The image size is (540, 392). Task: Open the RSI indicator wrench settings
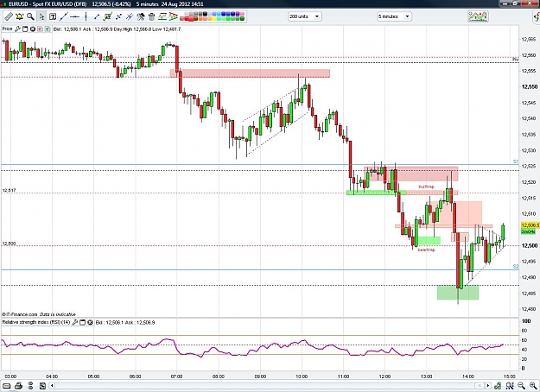tap(75, 322)
